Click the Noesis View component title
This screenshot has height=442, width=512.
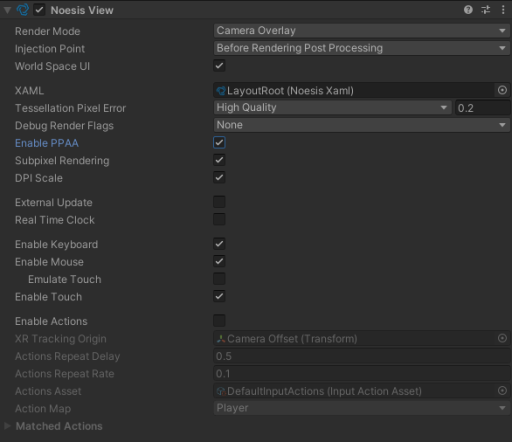(82, 10)
